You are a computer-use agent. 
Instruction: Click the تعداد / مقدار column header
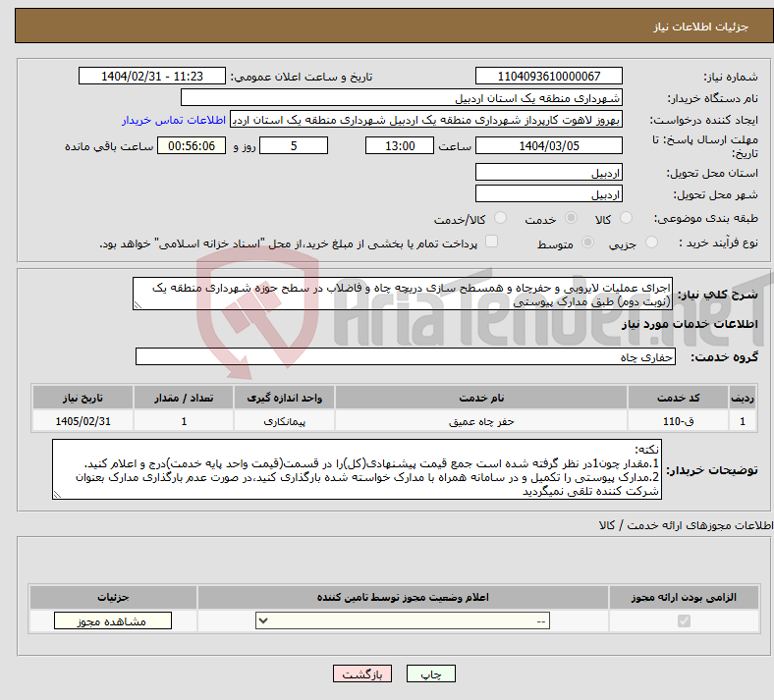coord(184,398)
